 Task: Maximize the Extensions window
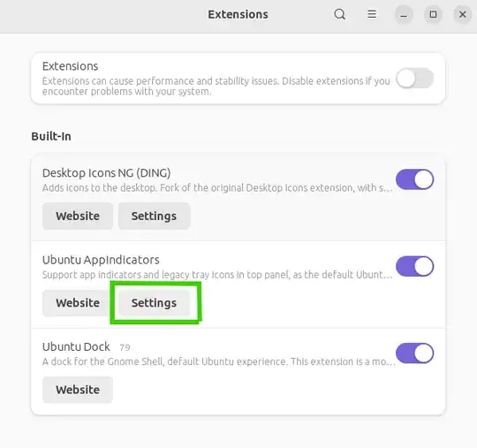(x=433, y=15)
